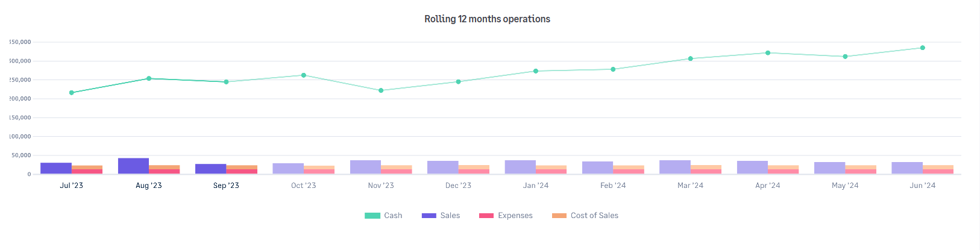Screen dimensions: 980x250
Task: Select the Jul '23 cash data point
Action: tap(72, 93)
